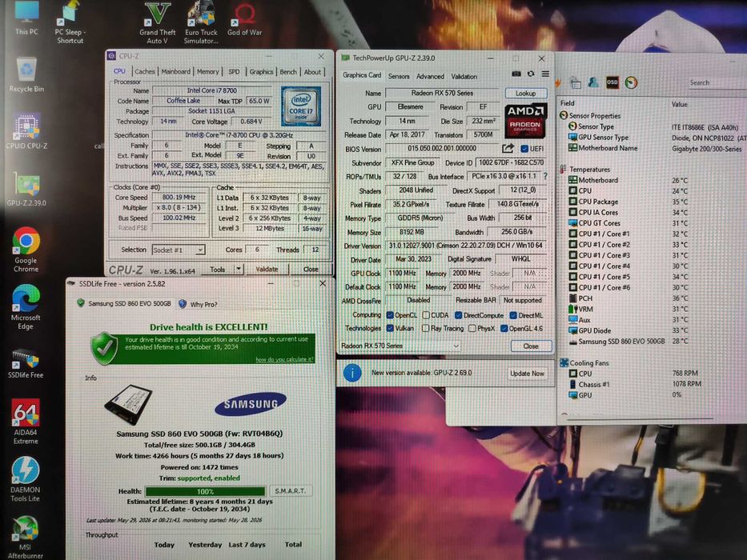The width and height of the screenshot is (747, 560).
Task: Open DAEMON Tools Lite shortcut
Action: point(26,479)
